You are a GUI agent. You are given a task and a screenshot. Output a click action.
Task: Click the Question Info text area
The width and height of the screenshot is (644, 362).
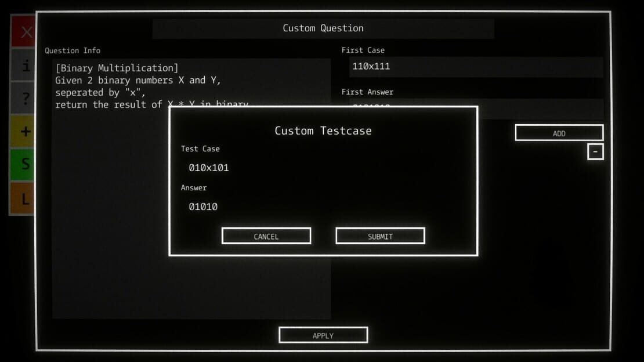[x=191, y=189]
